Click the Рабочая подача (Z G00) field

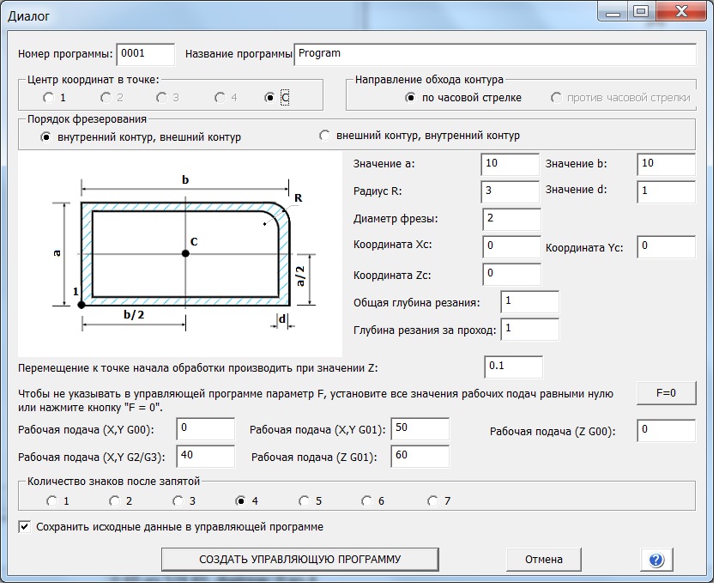(x=667, y=431)
